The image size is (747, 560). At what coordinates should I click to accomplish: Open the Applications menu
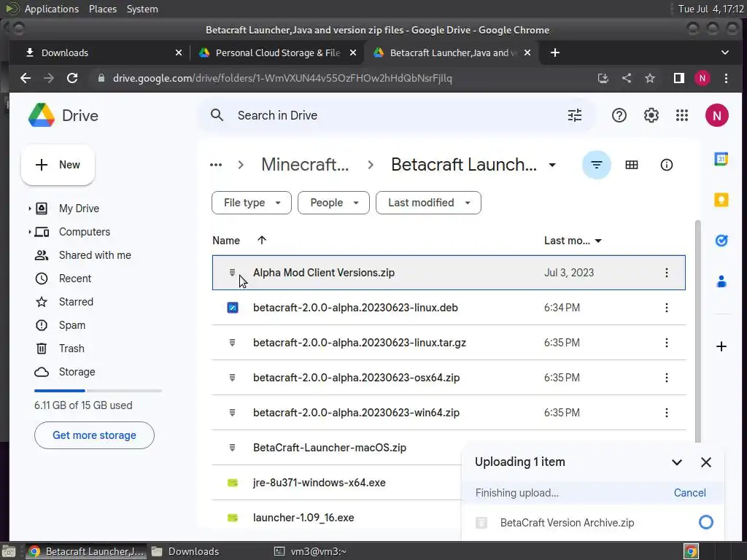pyautogui.click(x=52, y=9)
